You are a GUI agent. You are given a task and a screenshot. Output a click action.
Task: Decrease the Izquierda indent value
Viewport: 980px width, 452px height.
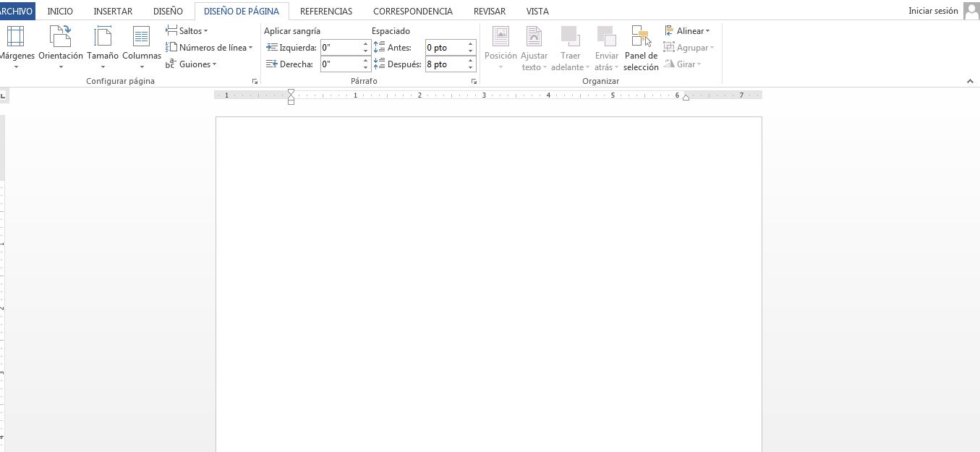point(366,51)
